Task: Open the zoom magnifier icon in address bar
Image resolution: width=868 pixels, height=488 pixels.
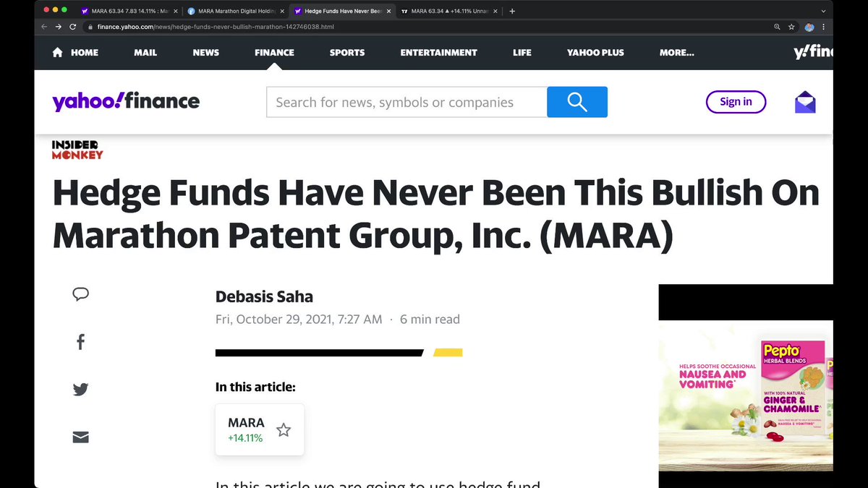Action: click(777, 27)
